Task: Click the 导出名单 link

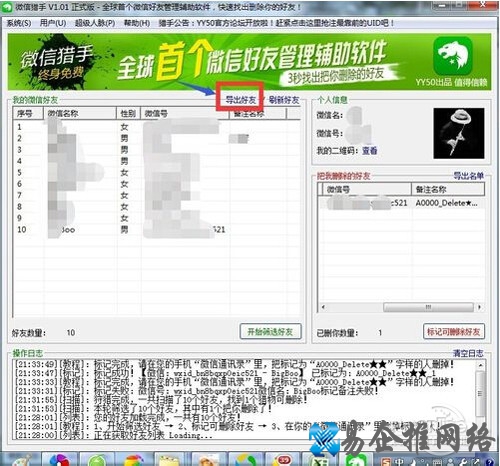Action: click(x=468, y=176)
